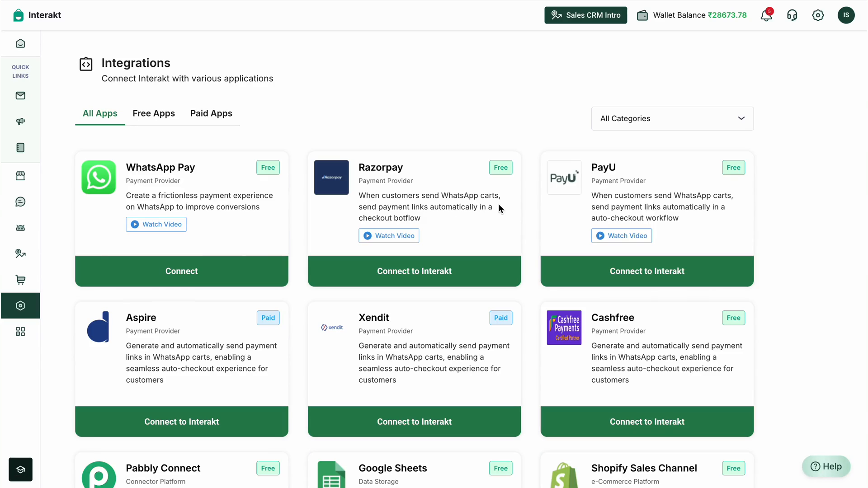Viewport: 868px width, 488px height.
Task: Click the Pabbly Connect title
Action: click(x=163, y=468)
